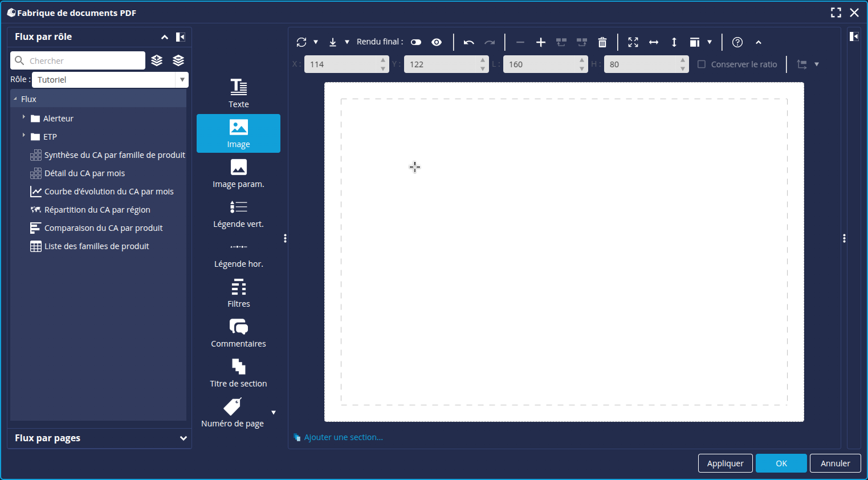This screenshot has height=480, width=868.
Task: Select Liste des familles de produit
Action: point(96,246)
